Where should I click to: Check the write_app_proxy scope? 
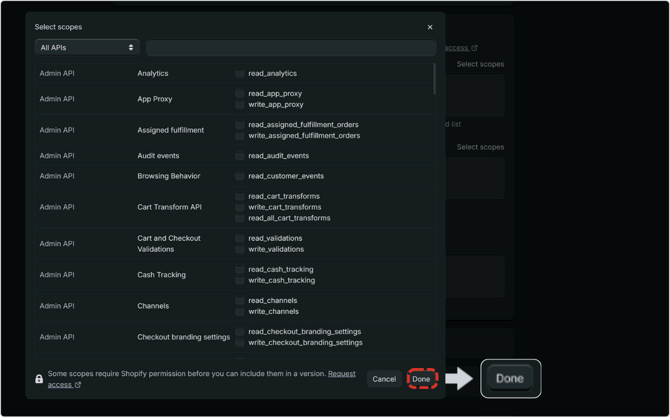[240, 105]
